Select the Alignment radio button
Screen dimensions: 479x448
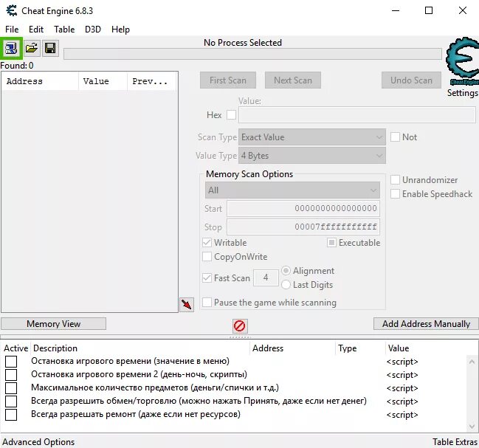click(x=286, y=271)
